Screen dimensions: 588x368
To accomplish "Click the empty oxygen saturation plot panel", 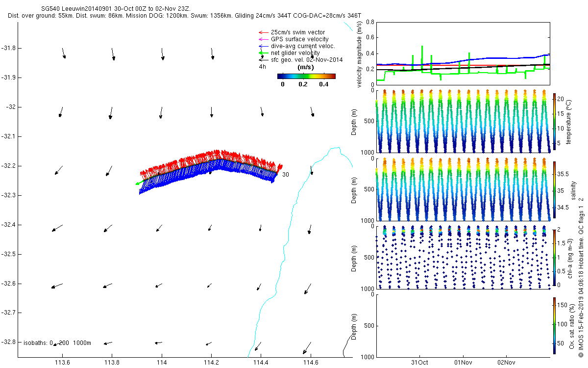I will point(464,325).
